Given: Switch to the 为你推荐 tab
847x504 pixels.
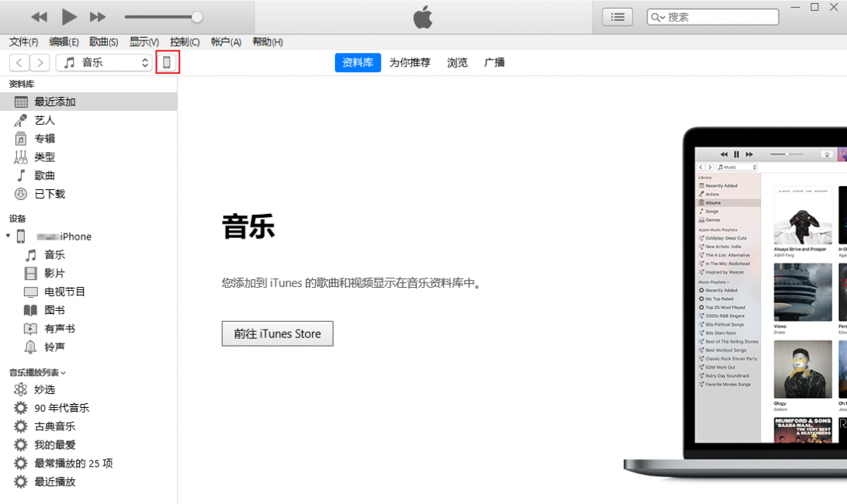Looking at the screenshot, I should click(410, 63).
